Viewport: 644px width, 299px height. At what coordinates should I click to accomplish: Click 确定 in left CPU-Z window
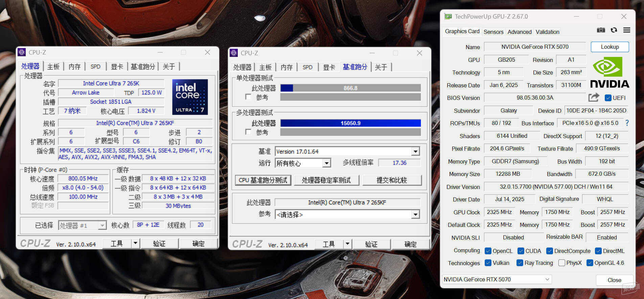[198, 243]
